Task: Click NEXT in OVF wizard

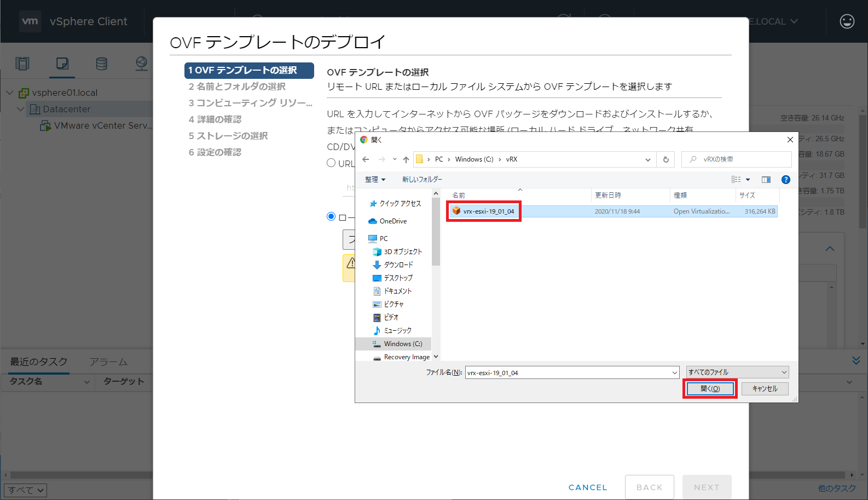Action: (x=707, y=487)
